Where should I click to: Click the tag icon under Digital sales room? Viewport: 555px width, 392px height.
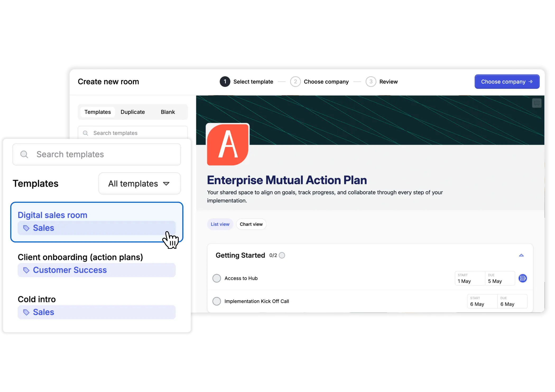coord(26,228)
